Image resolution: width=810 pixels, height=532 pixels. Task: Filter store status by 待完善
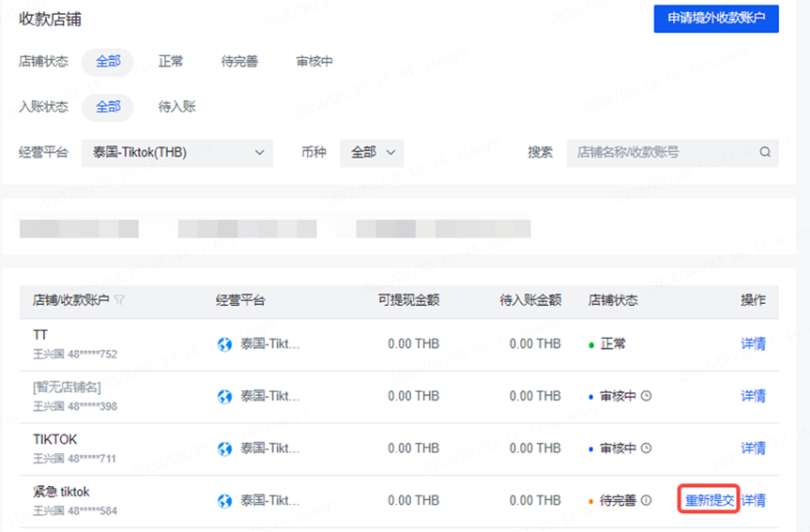pos(239,62)
